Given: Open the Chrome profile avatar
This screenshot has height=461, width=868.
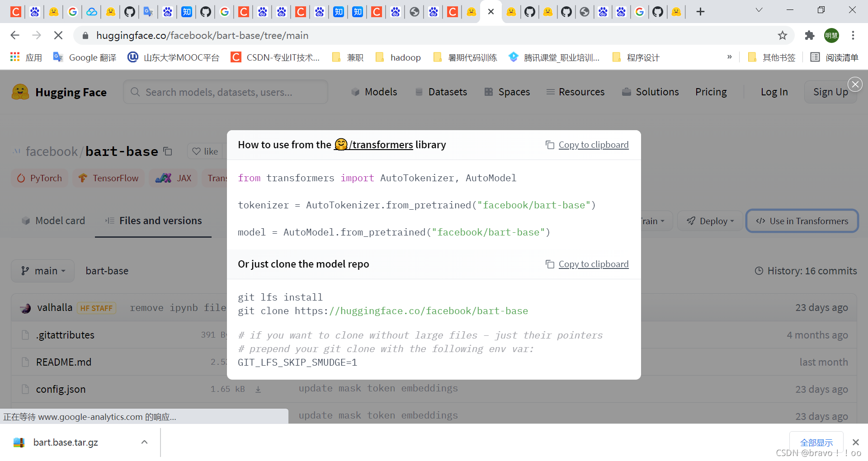Looking at the screenshot, I should tap(831, 35).
